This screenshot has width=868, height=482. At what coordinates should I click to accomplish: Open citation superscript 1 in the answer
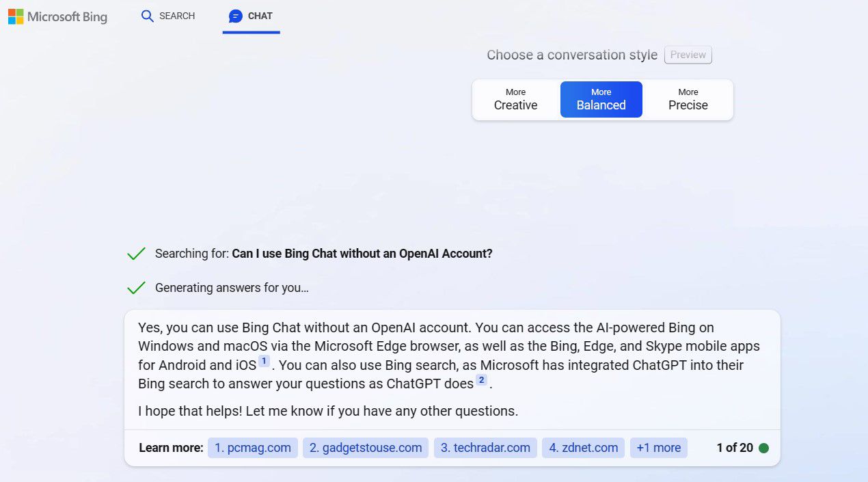(264, 361)
